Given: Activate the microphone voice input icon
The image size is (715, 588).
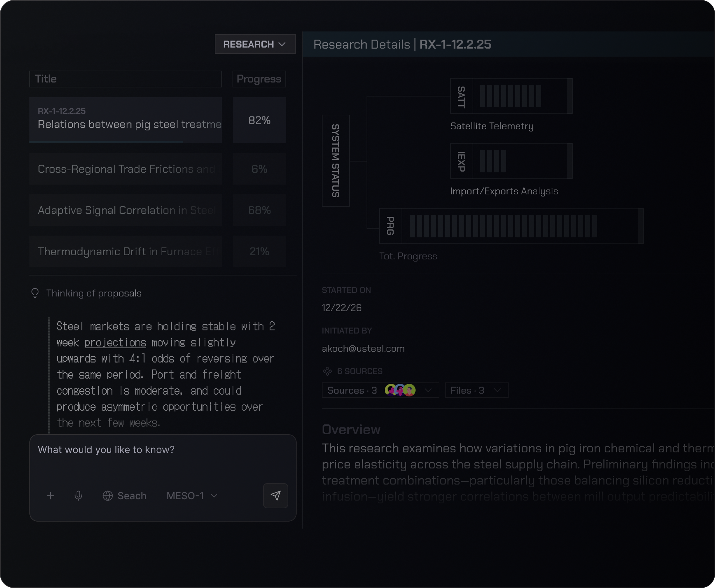Looking at the screenshot, I should click(x=78, y=496).
